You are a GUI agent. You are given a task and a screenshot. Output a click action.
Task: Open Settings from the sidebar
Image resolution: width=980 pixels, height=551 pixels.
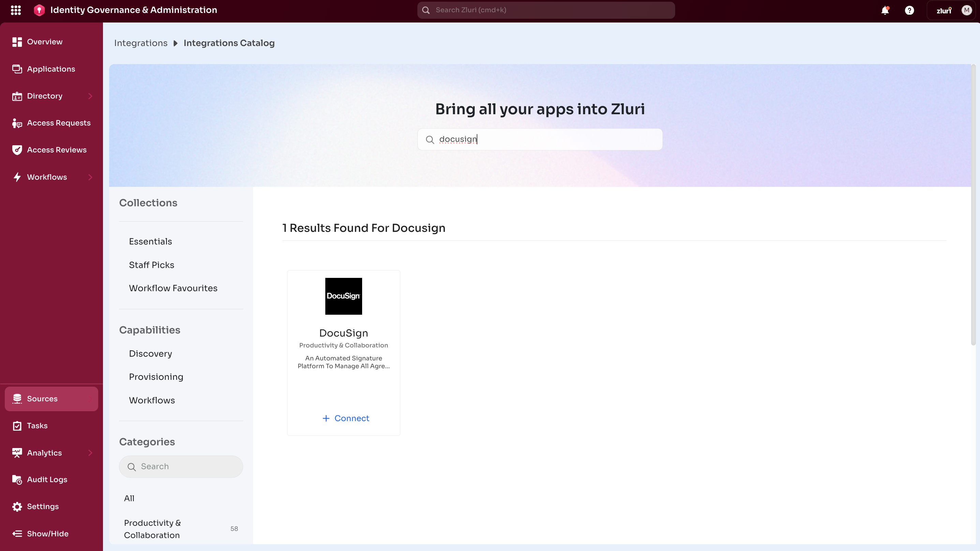pyautogui.click(x=43, y=506)
